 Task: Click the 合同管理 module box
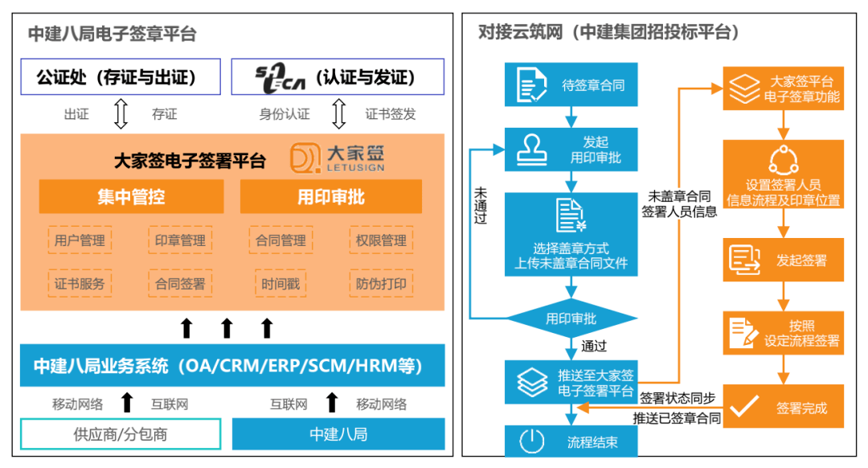click(x=280, y=240)
